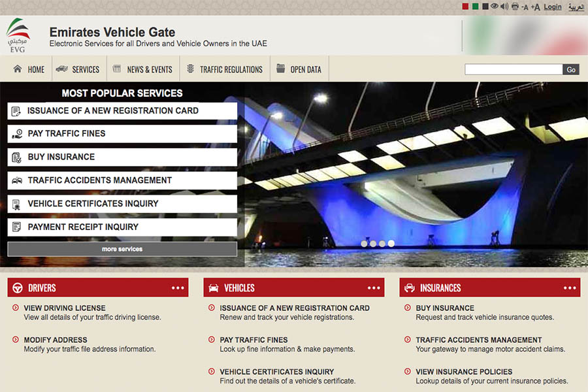588x392 pixels.
Task: Open MODIFY ADDRESS link
Action: [56, 340]
